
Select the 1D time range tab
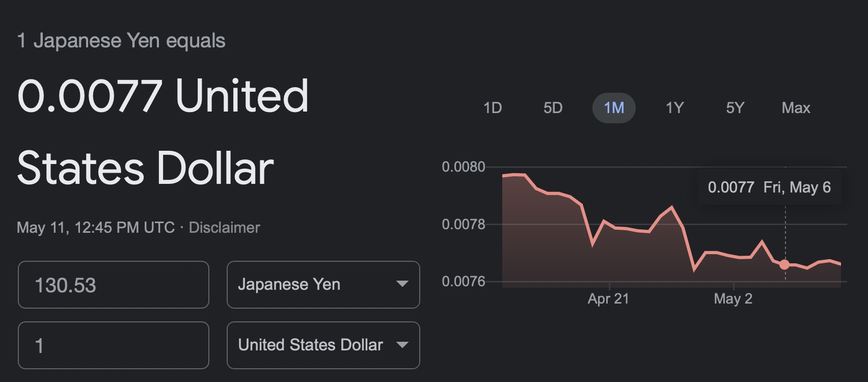(493, 108)
